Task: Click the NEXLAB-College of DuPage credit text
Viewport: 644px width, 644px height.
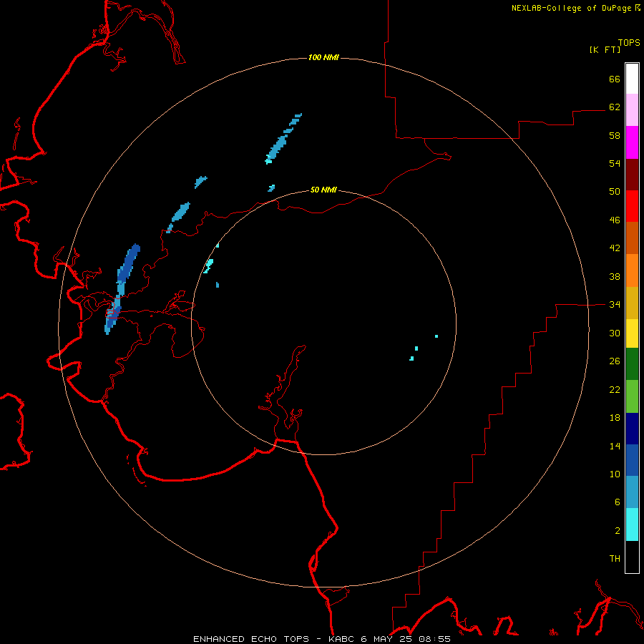Action: [572, 8]
